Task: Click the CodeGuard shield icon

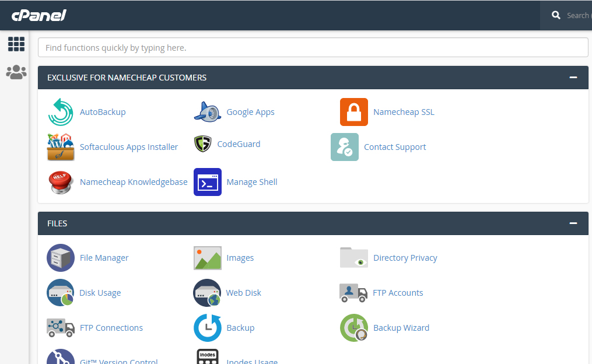Action: (203, 144)
